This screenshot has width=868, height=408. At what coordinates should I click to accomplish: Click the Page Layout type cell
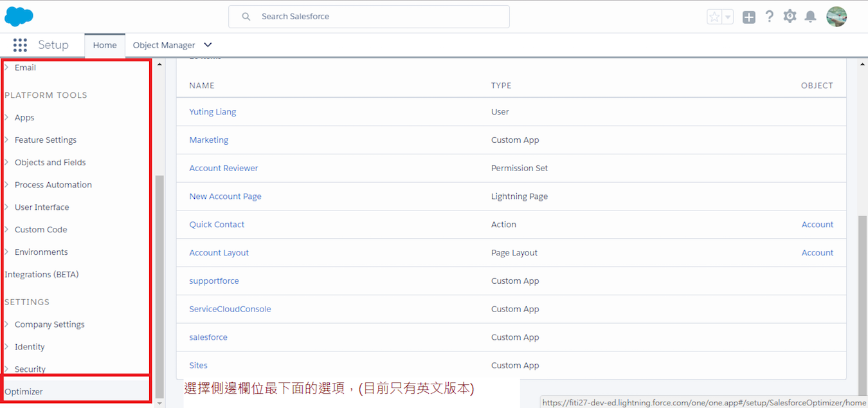click(x=514, y=253)
